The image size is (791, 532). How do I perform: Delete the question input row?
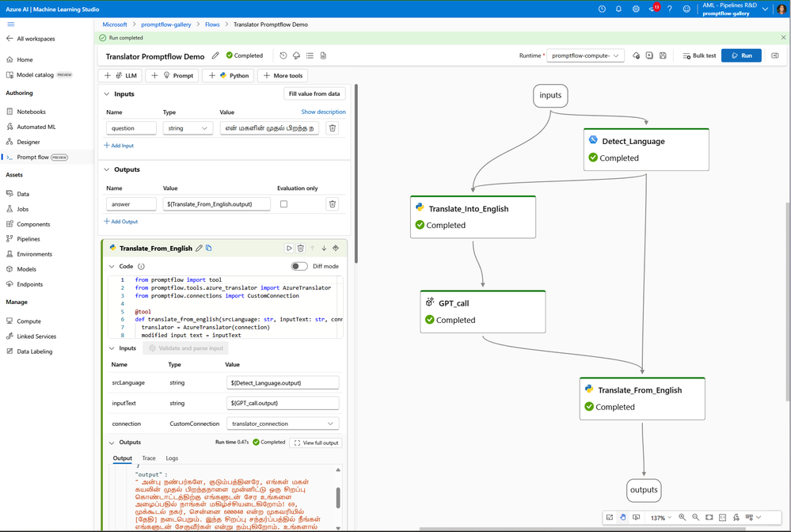click(333, 128)
